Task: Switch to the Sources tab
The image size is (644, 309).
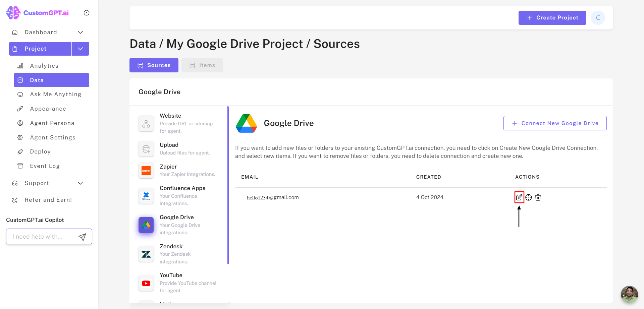Action: click(x=154, y=65)
